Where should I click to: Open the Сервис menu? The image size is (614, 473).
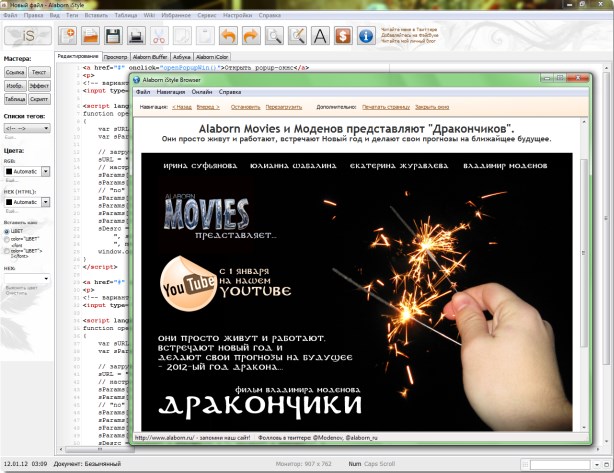click(207, 15)
